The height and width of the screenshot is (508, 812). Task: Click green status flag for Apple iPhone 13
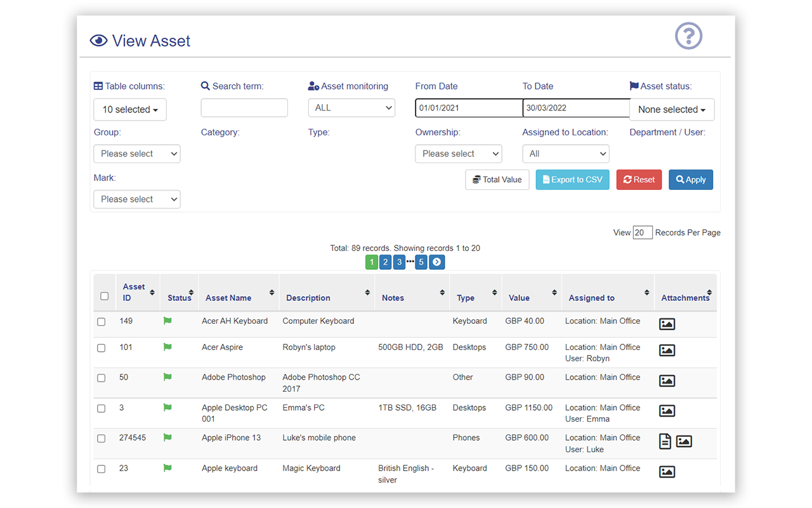(167, 438)
